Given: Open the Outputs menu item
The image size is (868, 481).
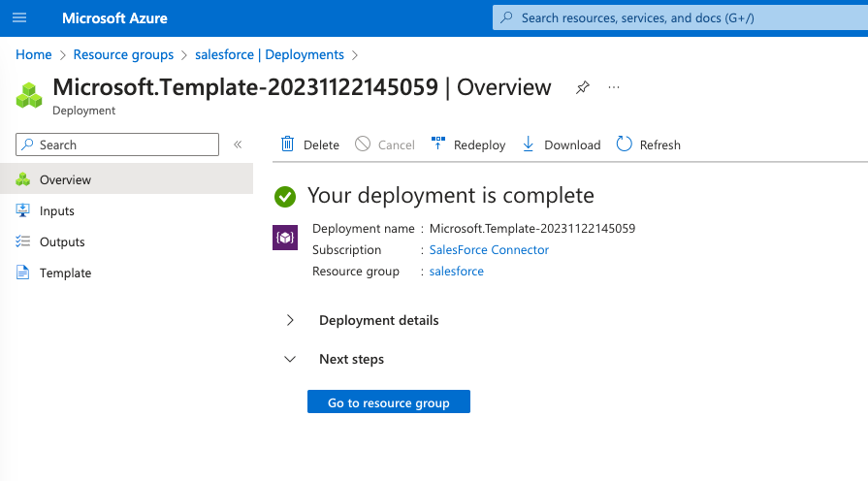Looking at the screenshot, I should 62,241.
